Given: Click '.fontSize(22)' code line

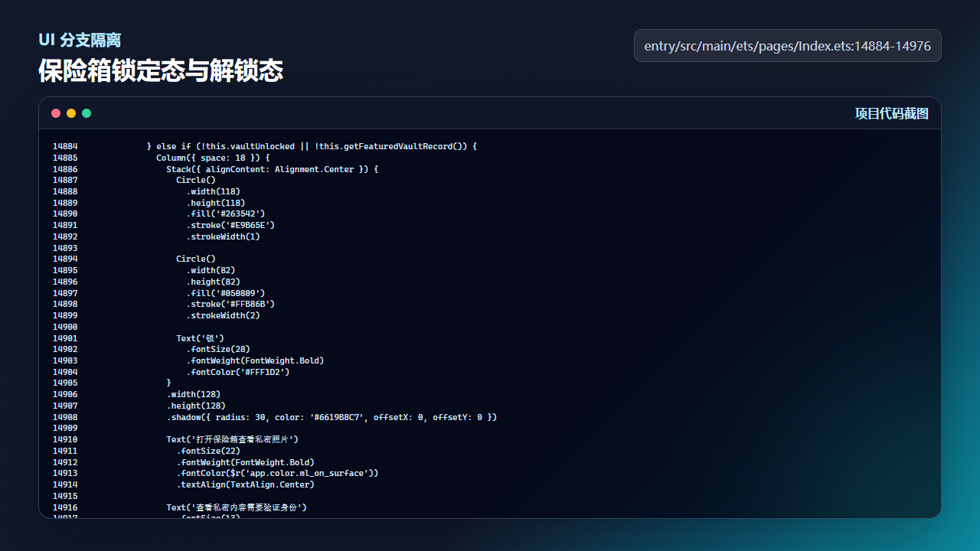Looking at the screenshot, I should pyautogui.click(x=208, y=451).
